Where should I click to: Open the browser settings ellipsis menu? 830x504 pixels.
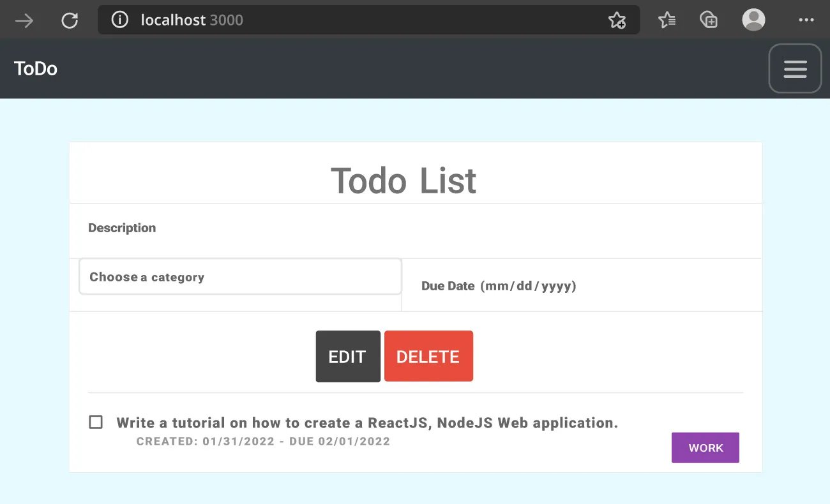[806, 20]
